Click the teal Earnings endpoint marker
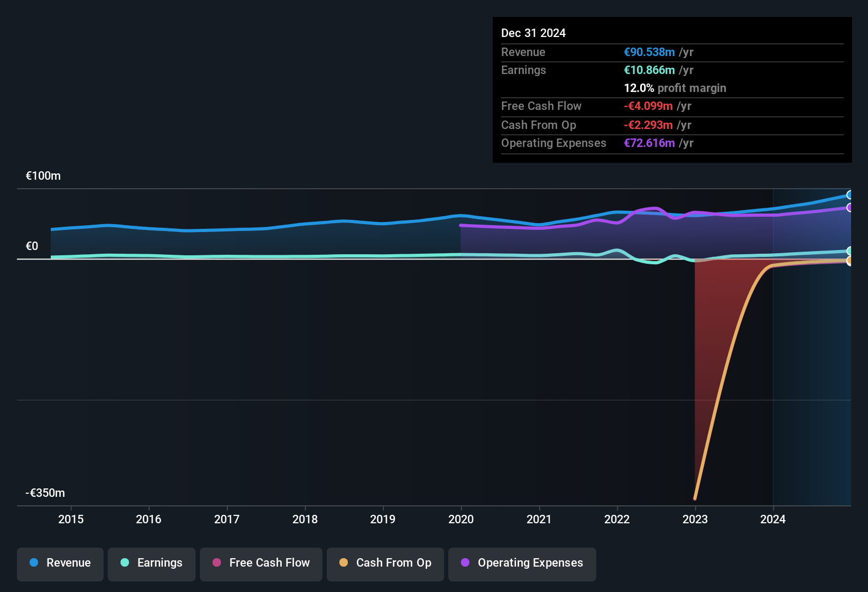This screenshot has height=592, width=868. coord(849,251)
